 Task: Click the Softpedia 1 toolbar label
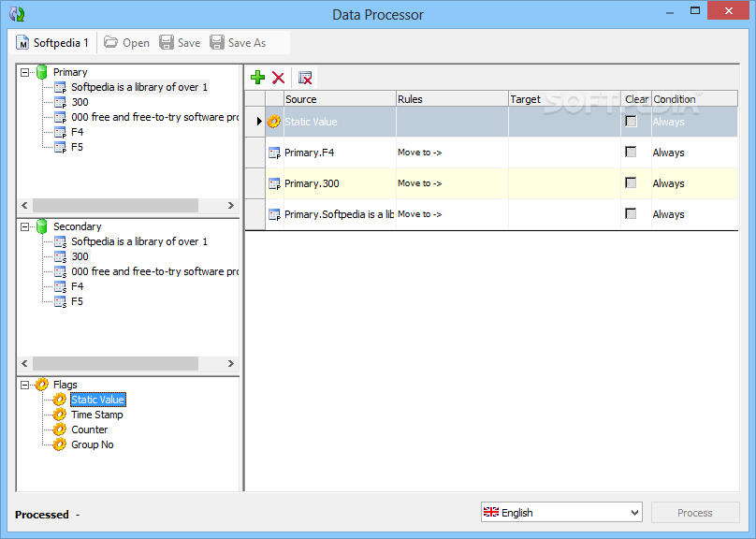click(x=61, y=43)
